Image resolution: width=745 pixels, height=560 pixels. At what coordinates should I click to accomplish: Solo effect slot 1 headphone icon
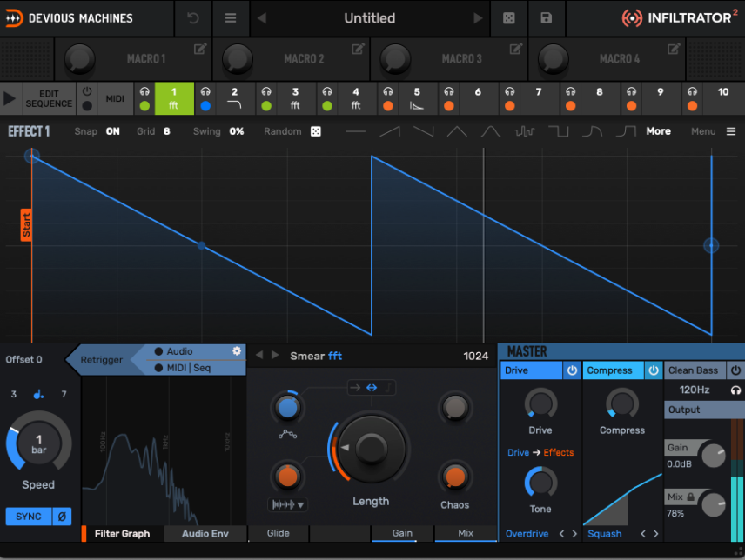pyautogui.click(x=144, y=91)
